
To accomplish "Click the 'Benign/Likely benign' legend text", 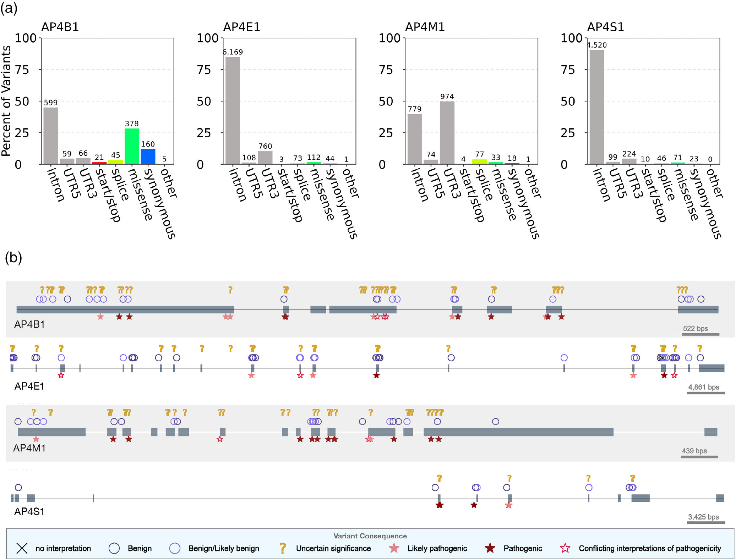I will click(x=224, y=548).
